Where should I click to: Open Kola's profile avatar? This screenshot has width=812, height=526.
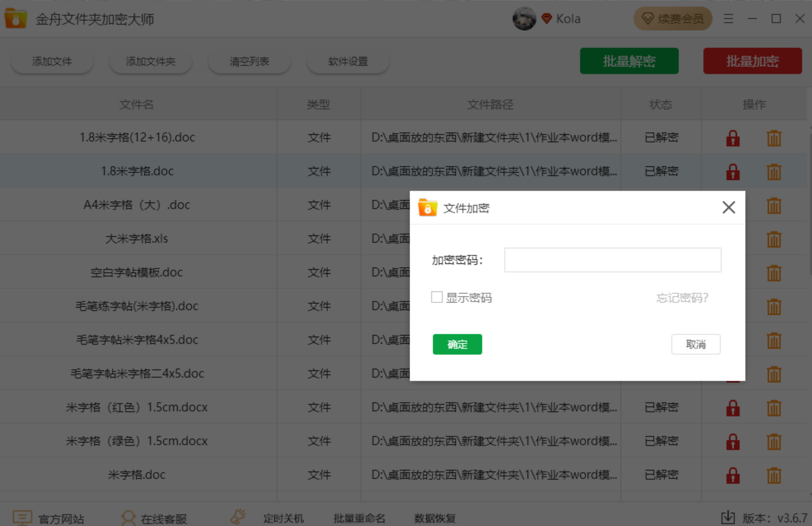[524, 18]
